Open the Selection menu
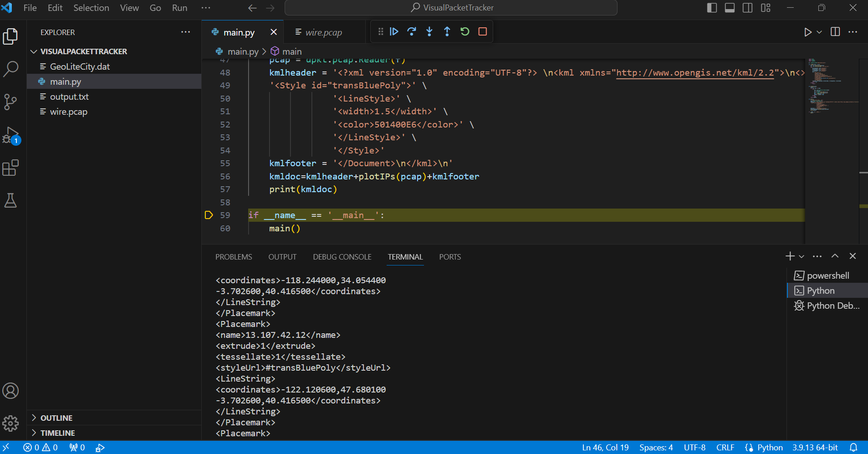The height and width of the screenshot is (454, 868). point(91,8)
